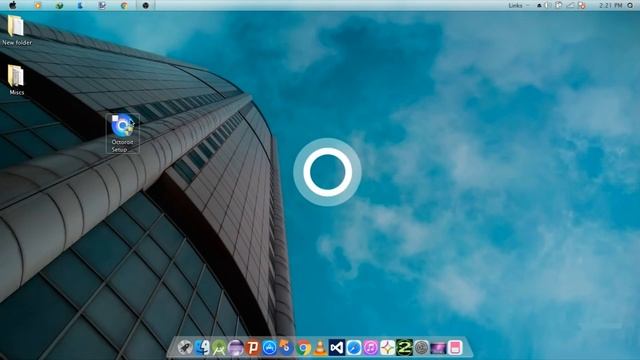This screenshot has width=640, height=360.
Task: Open the purple sphere dock icon
Action: point(236,348)
